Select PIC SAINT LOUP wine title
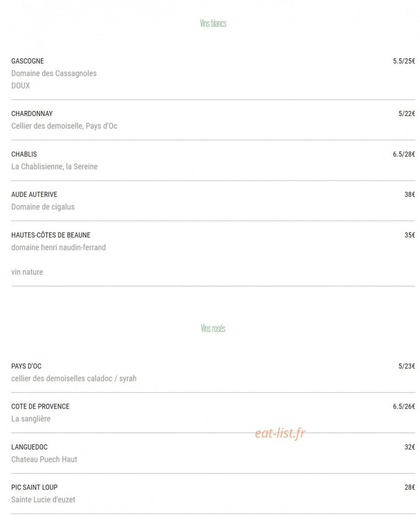 click(x=34, y=487)
